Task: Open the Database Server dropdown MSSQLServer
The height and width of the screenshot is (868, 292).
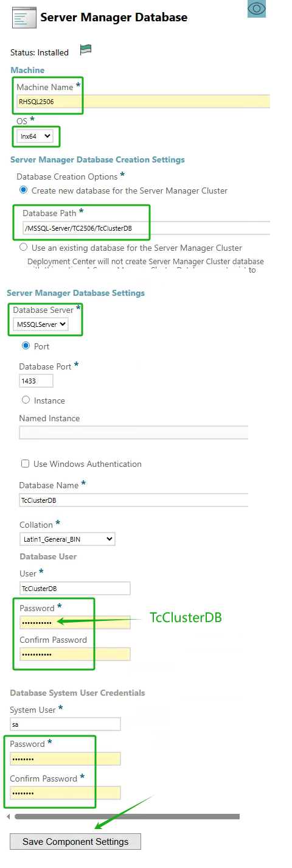Action: pos(41,324)
